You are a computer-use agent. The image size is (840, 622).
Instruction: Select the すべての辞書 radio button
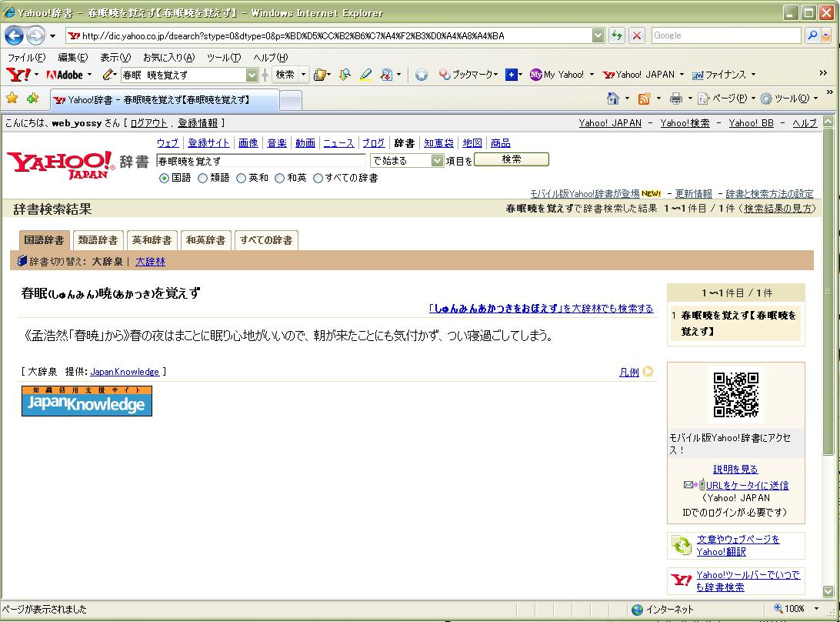(318, 178)
